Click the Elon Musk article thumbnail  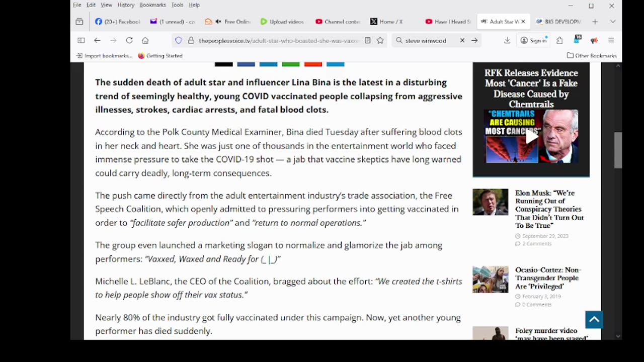(491, 202)
